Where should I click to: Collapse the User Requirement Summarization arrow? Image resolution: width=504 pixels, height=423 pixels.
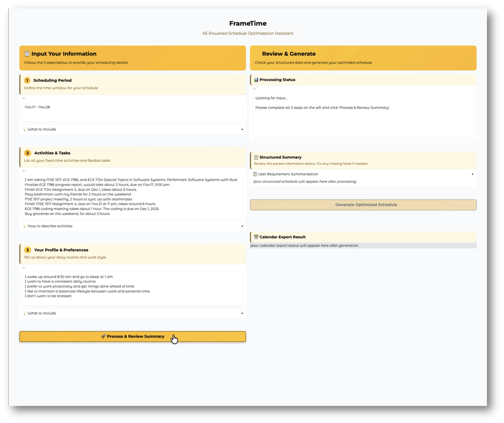(x=472, y=174)
